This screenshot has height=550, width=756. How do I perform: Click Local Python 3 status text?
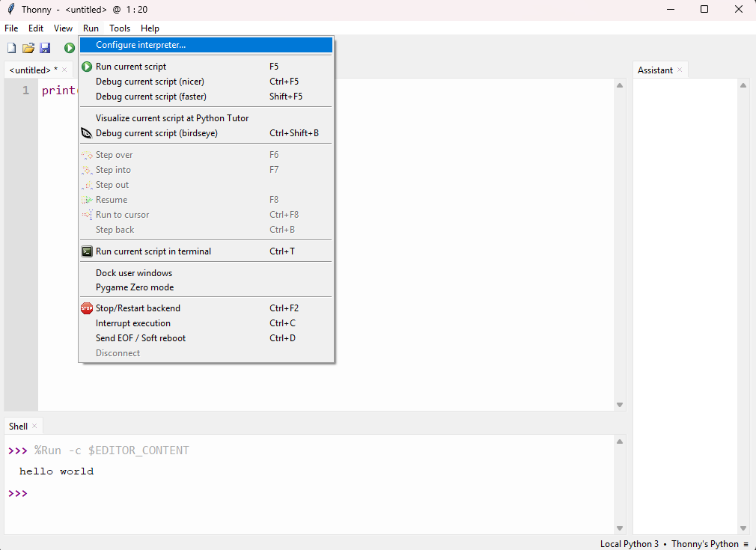[630, 544]
